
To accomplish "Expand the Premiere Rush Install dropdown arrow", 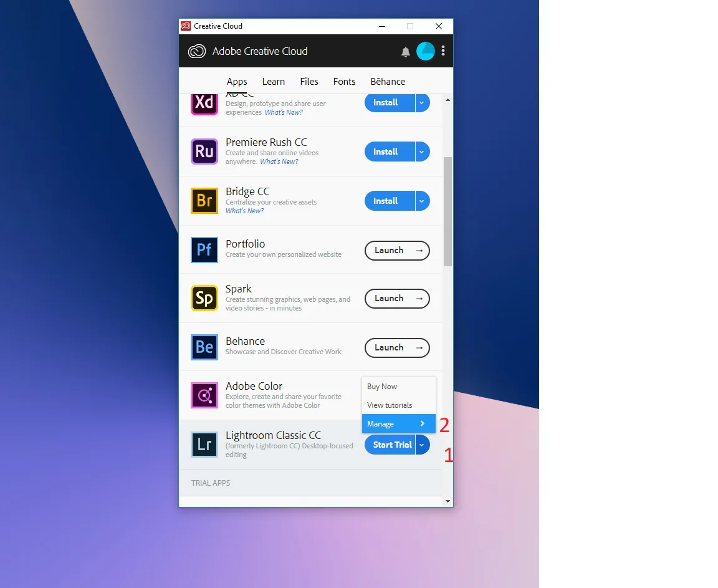I will point(422,152).
